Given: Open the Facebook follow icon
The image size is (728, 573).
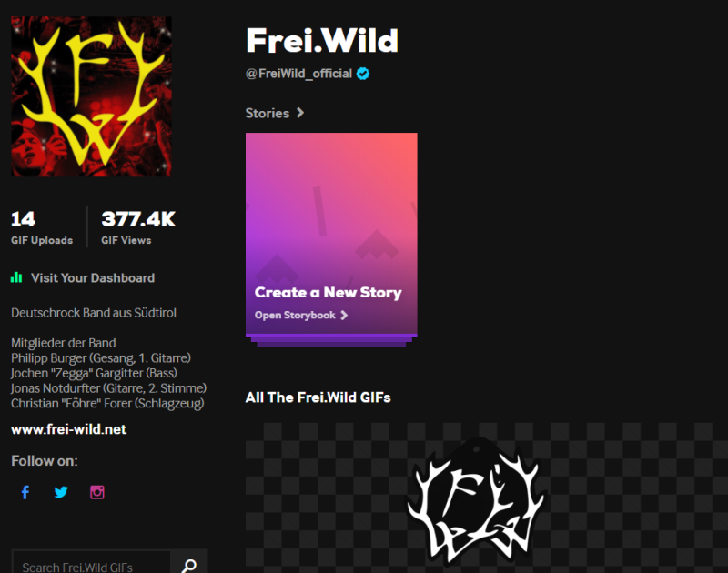Looking at the screenshot, I should (25, 492).
